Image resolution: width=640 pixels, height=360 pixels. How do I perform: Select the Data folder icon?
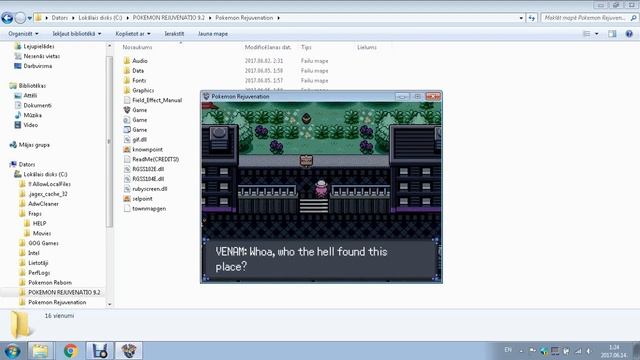point(127,71)
